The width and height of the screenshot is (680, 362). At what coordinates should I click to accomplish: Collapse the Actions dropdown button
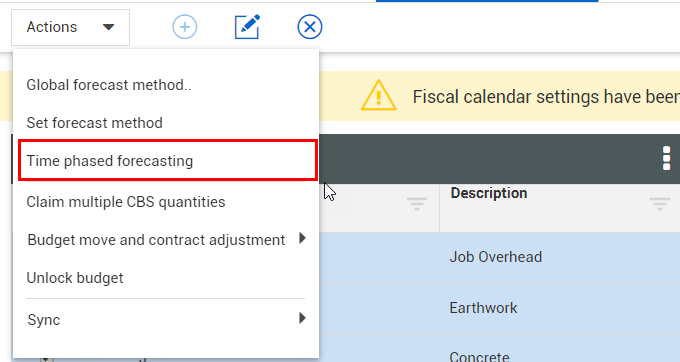[70, 27]
